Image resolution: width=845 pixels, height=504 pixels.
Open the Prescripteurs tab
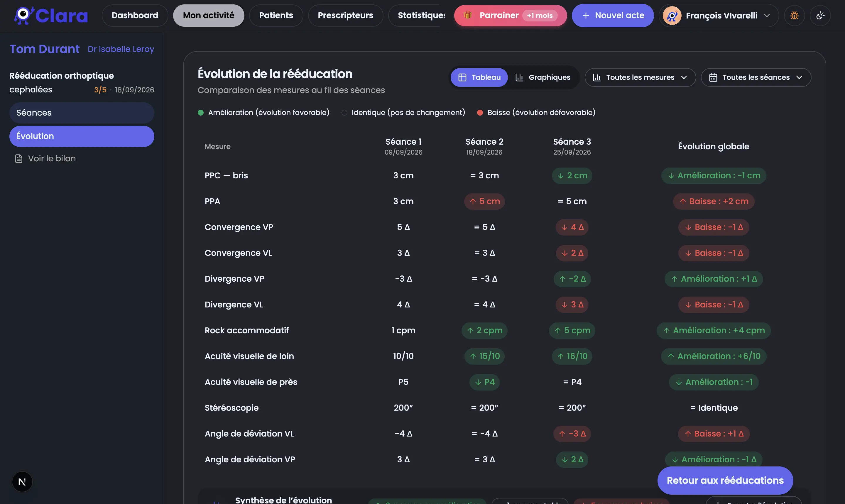coord(345,15)
